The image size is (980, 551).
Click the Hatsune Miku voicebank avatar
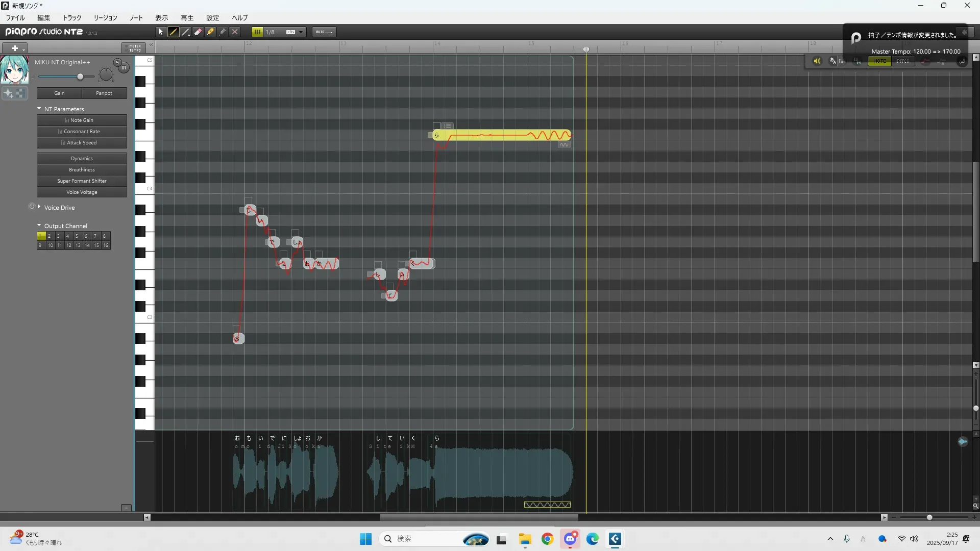(x=14, y=70)
